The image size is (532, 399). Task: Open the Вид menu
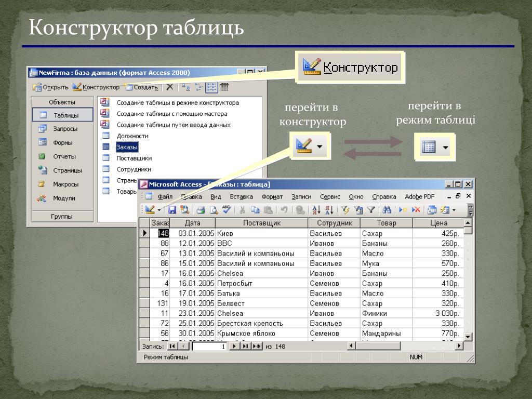[x=216, y=196]
